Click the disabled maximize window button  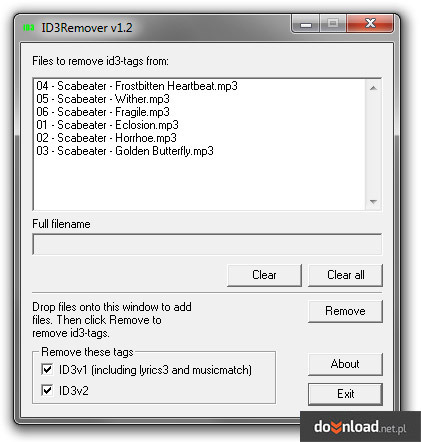[333, 24]
